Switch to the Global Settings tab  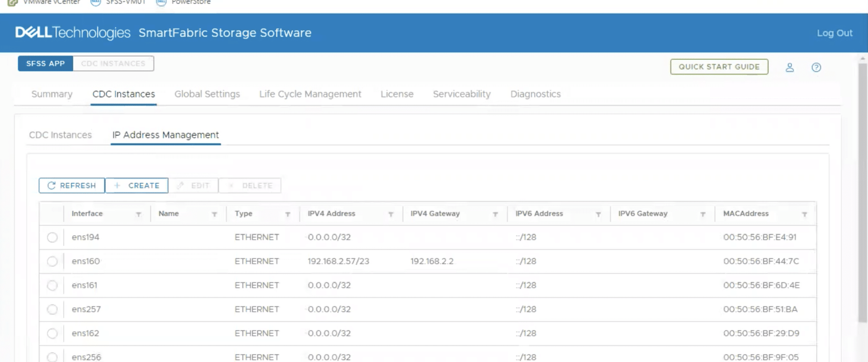[207, 94]
